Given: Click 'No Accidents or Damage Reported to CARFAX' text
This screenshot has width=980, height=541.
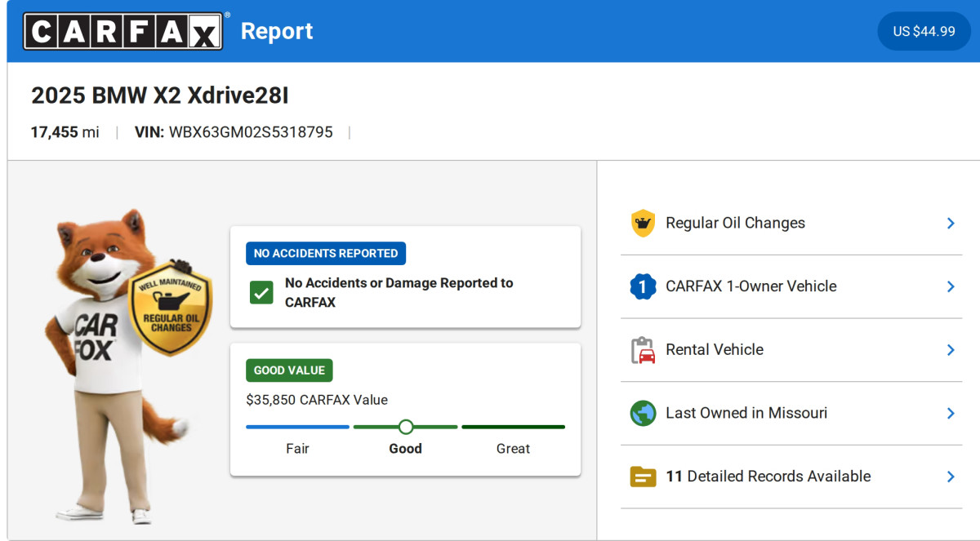Looking at the screenshot, I should click(399, 292).
